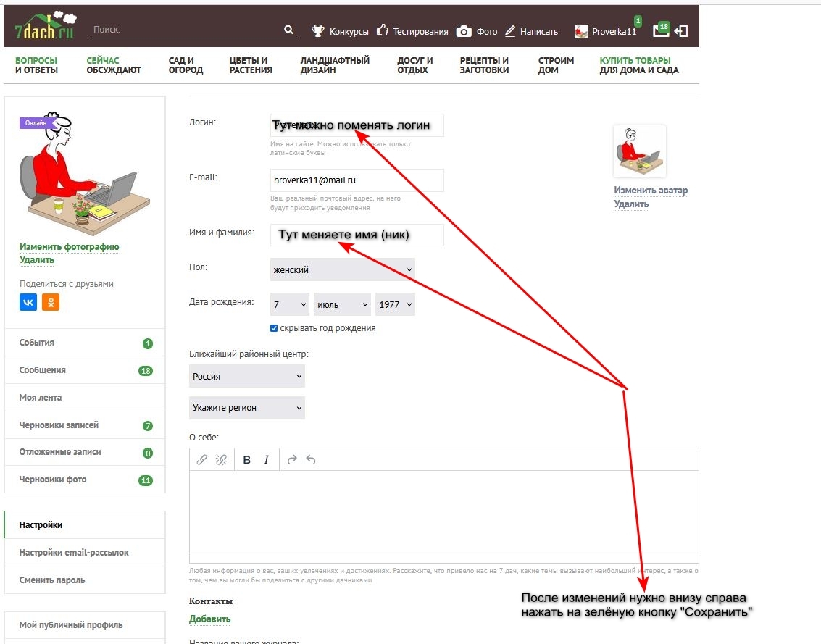Apply italic formatting in editor
Viewport: 821px width, 644px height.
pos(267,460)
